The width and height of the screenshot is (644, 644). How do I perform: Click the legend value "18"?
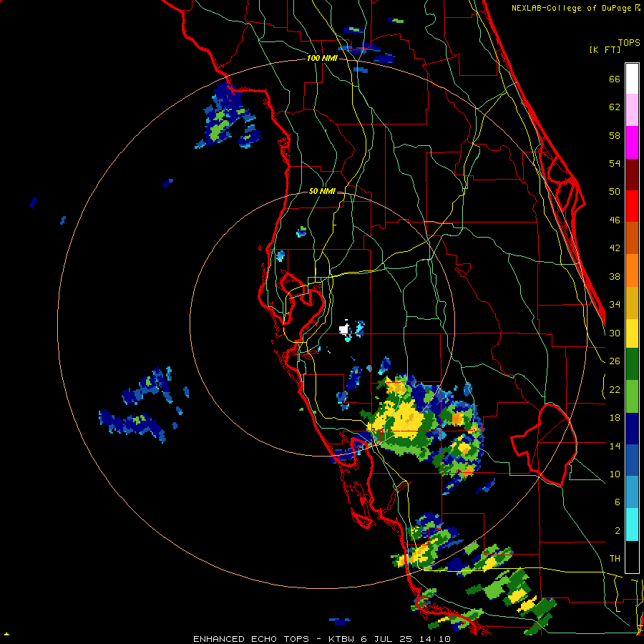[615, 418]
